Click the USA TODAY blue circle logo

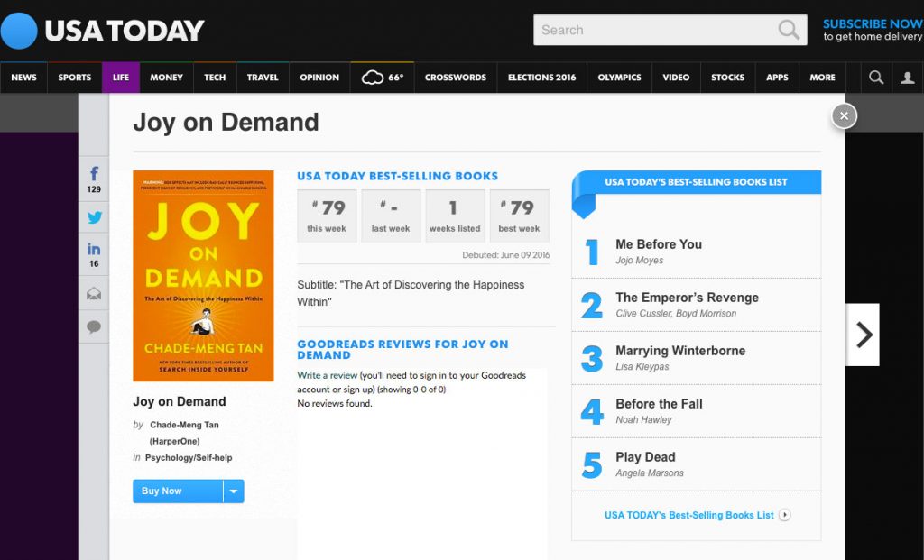(x=18, y=31)
